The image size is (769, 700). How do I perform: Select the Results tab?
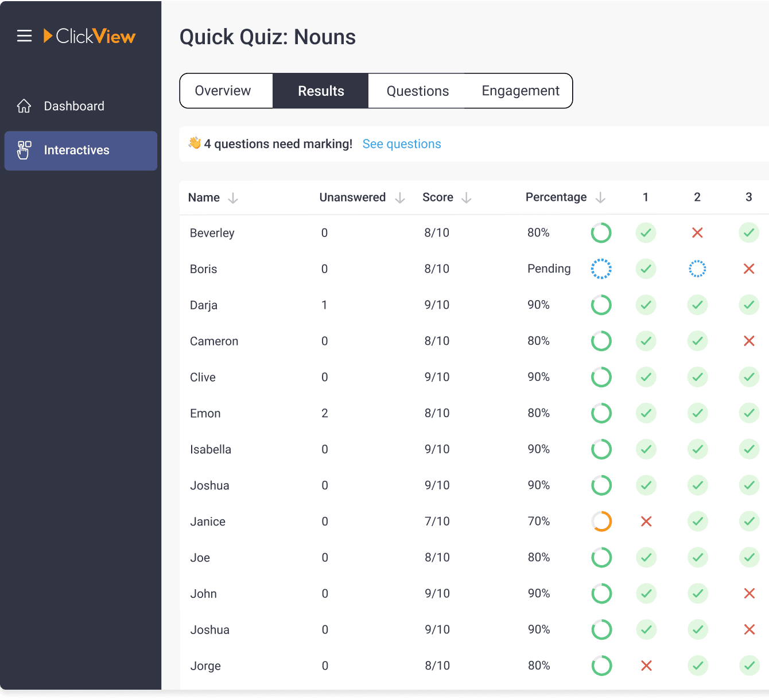pos(320,91)
